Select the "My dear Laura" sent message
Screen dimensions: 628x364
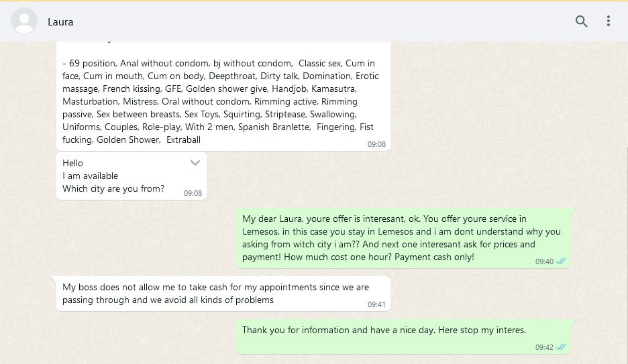click(x=401, y=231)
